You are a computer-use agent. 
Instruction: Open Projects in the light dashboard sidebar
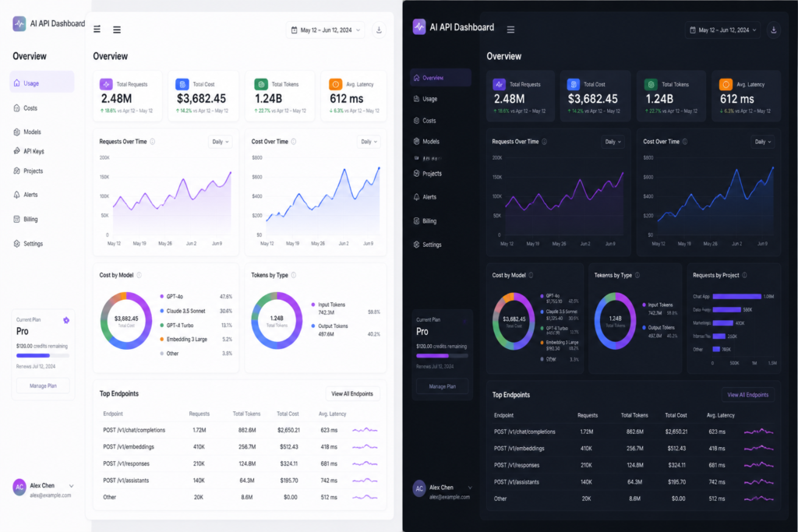(x=28, y=171)
